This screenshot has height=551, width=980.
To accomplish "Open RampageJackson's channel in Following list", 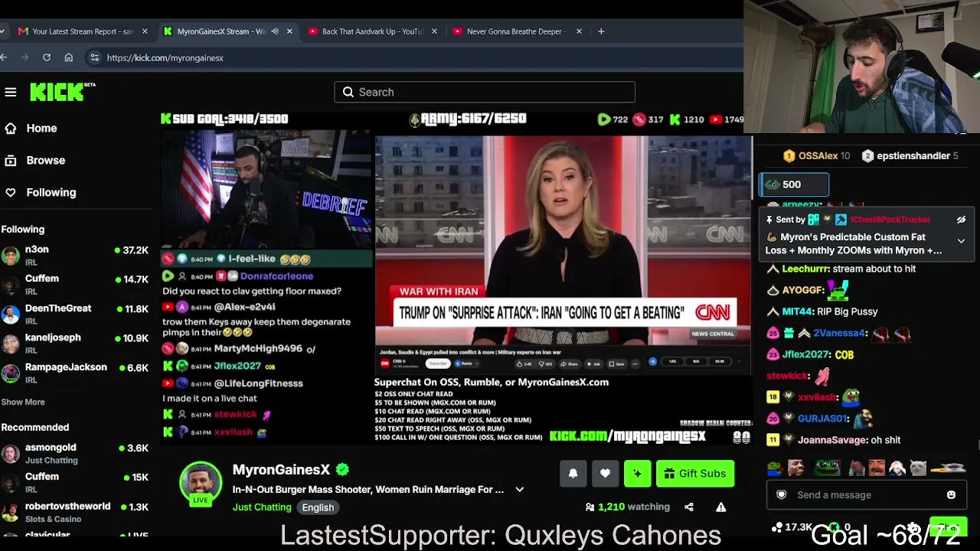I will (75, 373).
